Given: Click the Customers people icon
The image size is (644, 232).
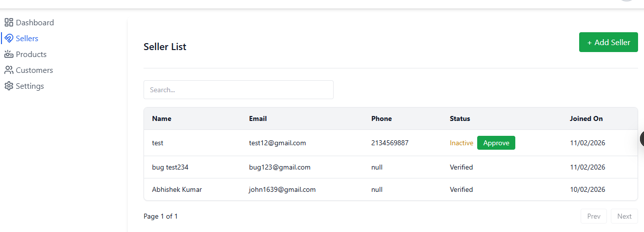Looking at the screenshot, I should point(8,70).
